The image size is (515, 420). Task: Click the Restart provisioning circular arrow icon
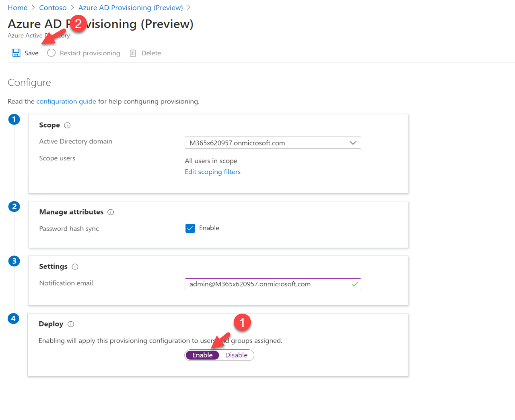[52, 53]
